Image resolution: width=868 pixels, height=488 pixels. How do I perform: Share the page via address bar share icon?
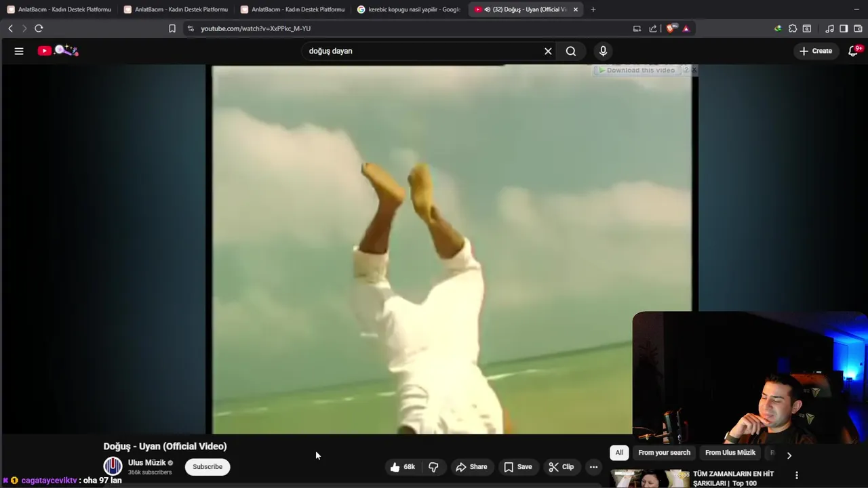click(x=653, y=28)
